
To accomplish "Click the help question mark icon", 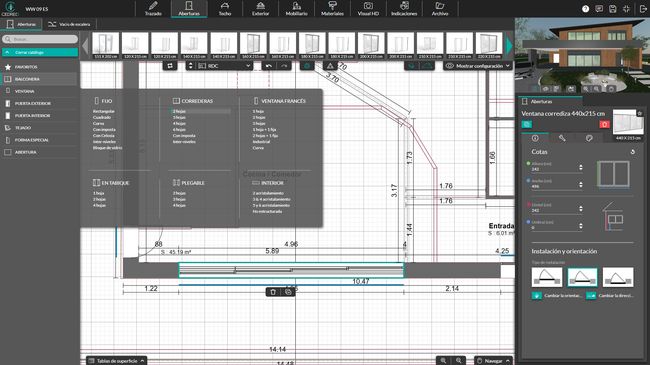I will pyautogui.click(x=585, y=9).
